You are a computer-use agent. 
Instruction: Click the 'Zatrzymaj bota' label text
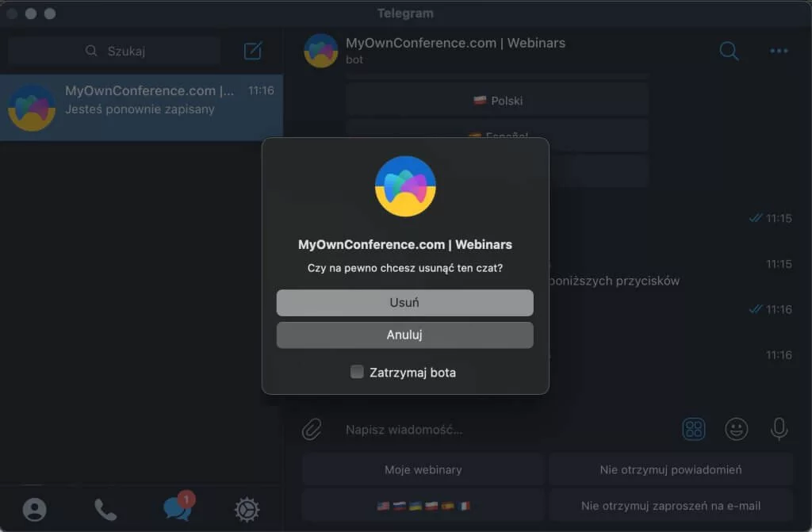pos(412,373)
